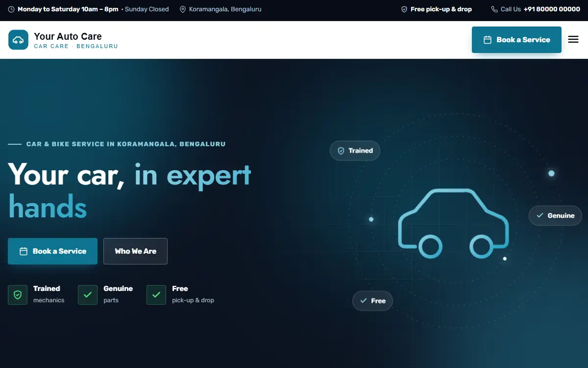Screen dimensions: 588x368
Task: Click the Your car, in expert hands heading
Action: coord(130,190)
